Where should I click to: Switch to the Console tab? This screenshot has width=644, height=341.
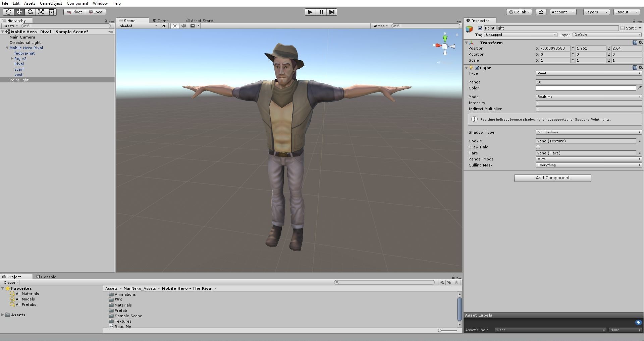click(46, 277)
